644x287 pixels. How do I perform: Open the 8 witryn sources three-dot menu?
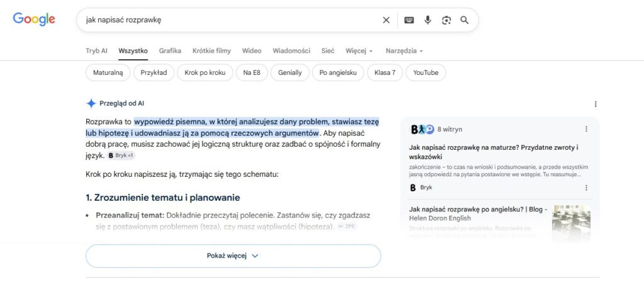[x=586, y=129]
